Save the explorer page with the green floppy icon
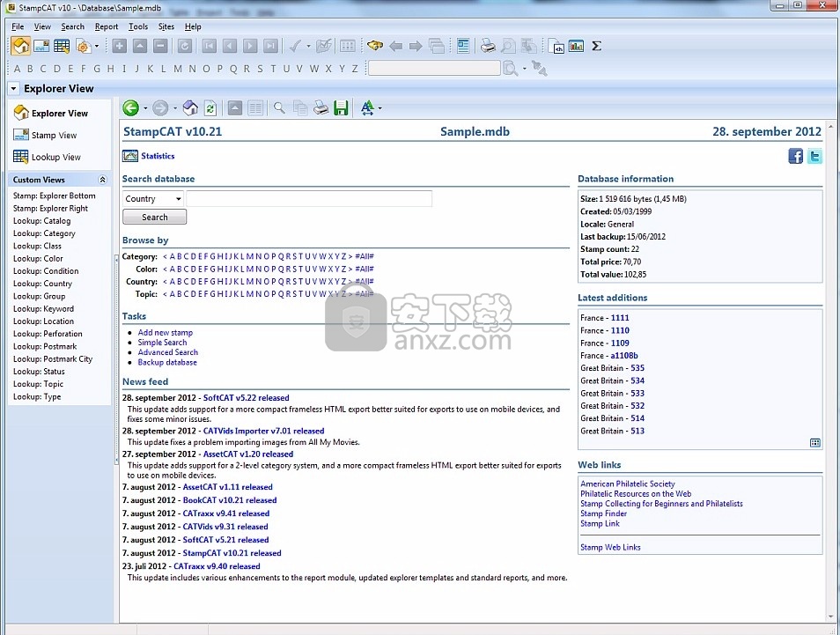 pos(341,107)
